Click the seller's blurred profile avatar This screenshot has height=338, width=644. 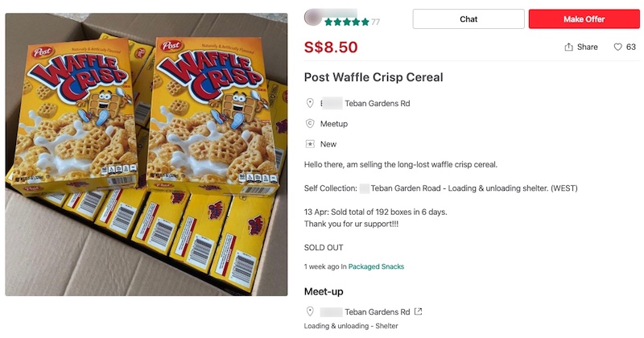coord(315,16)
